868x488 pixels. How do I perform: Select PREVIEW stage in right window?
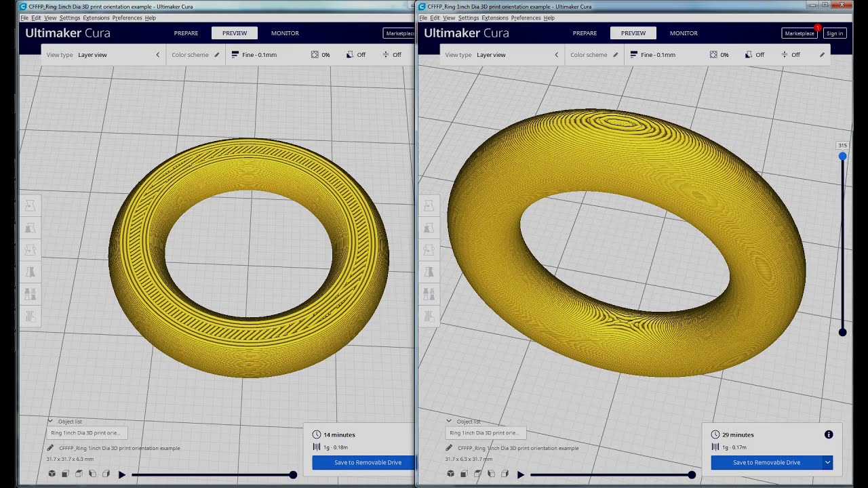[x=633, y=33]
